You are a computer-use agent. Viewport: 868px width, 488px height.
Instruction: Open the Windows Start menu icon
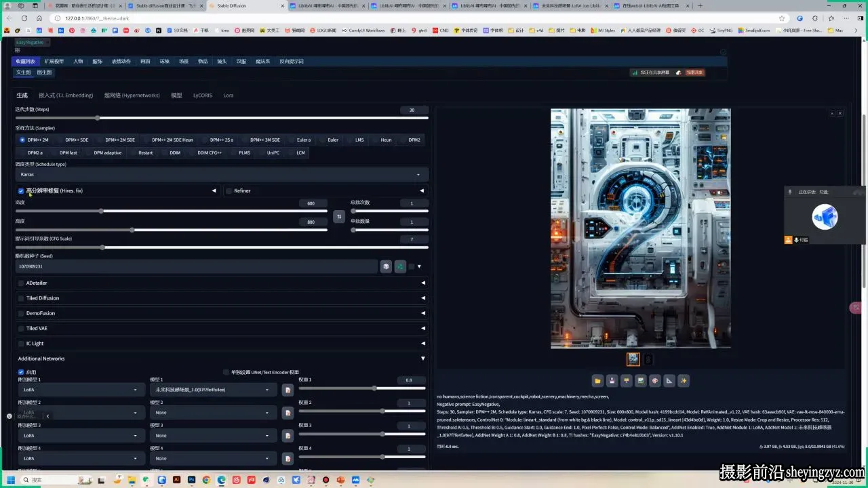[x=11, y=480]
